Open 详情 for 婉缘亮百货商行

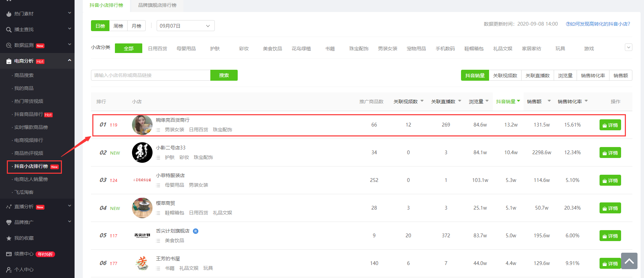[x=610, y=125]
